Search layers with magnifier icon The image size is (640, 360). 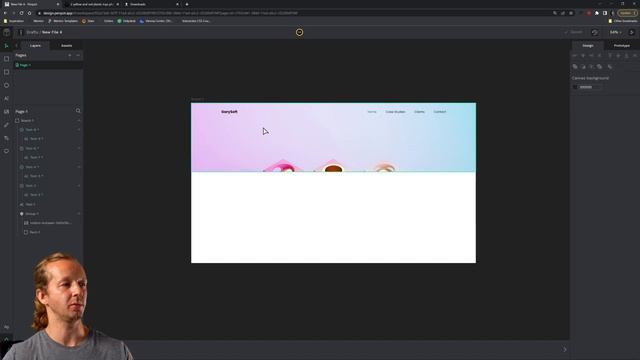coord(78,111)
